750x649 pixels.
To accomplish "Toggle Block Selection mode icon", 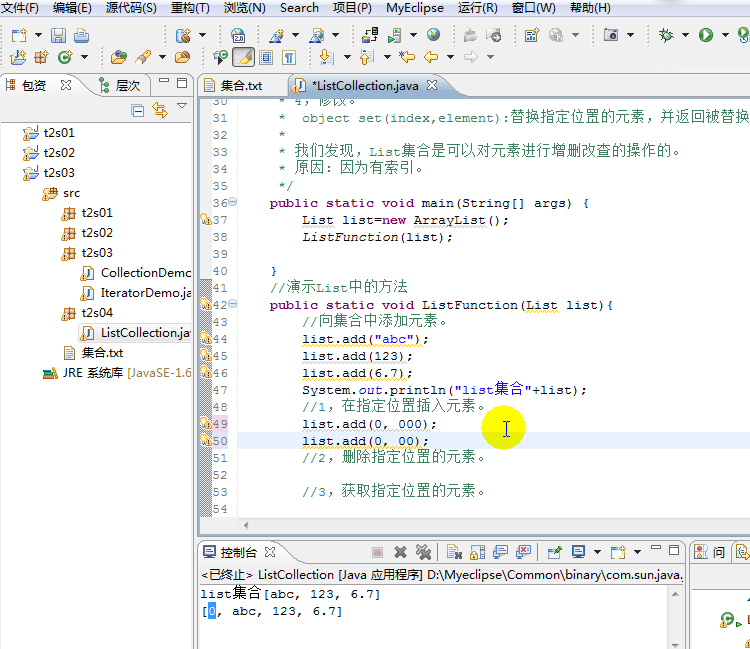I will [266, 57].
